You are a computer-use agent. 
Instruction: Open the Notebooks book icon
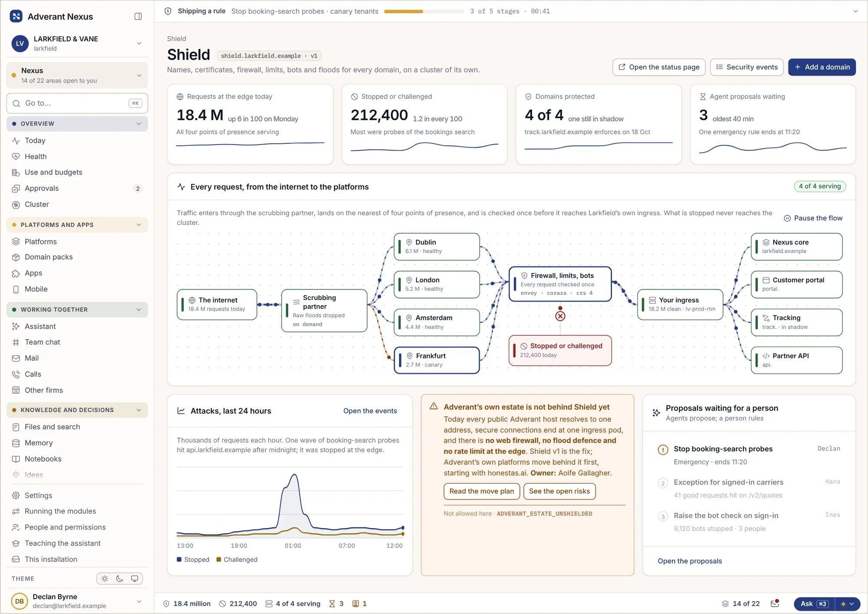pos(16,459)
